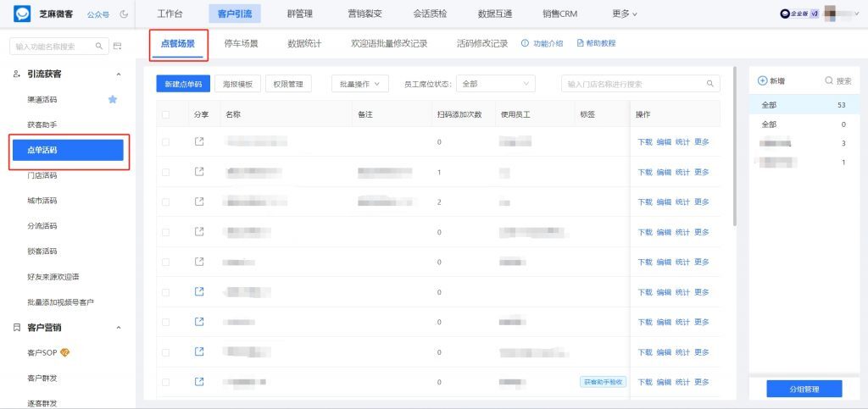868x409 pixels.
Task: Open 群管理 in the top navigation
Action: [x=299, y=14]
